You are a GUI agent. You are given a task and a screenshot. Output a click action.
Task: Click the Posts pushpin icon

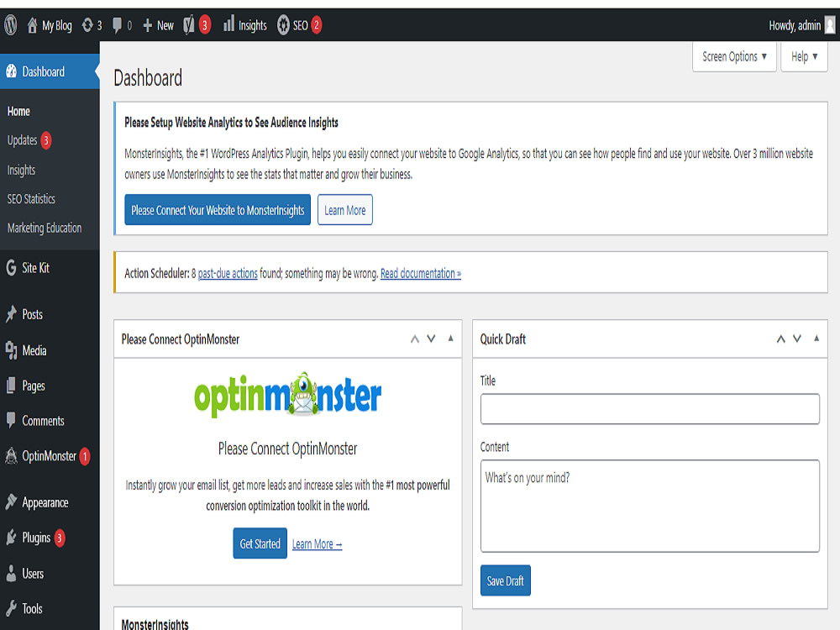coord(11,314)
